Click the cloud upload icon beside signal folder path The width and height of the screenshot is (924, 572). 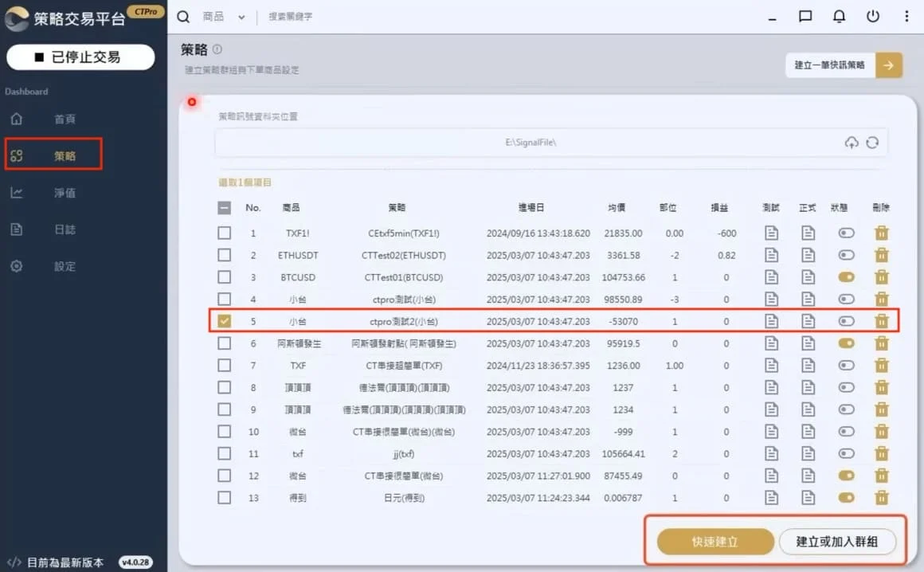(x=852, y=142)
